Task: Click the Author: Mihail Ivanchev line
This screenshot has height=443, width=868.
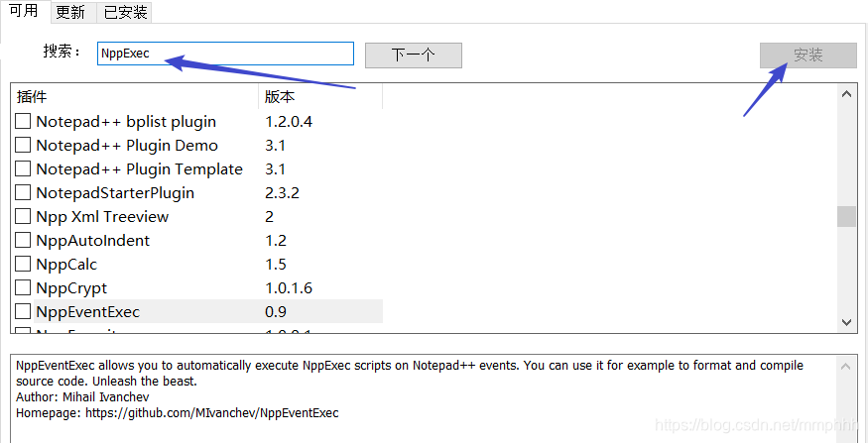Action: (x=82, y=397)
